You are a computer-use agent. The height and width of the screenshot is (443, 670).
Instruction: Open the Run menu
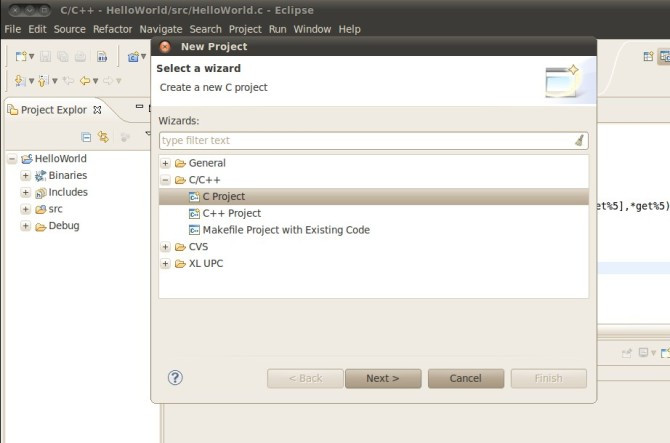point(277,29)
